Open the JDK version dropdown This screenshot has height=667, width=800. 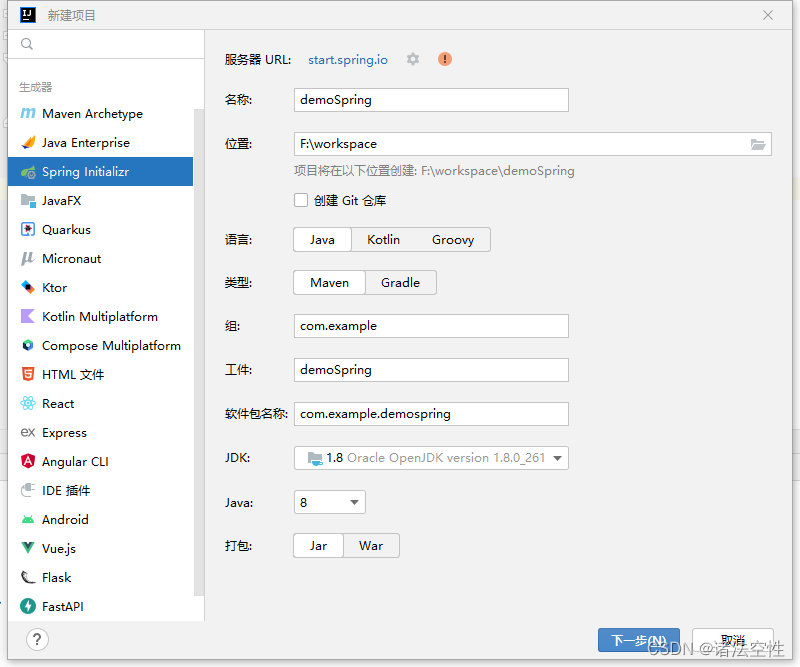pyautogui.click(x=431, y=458)
